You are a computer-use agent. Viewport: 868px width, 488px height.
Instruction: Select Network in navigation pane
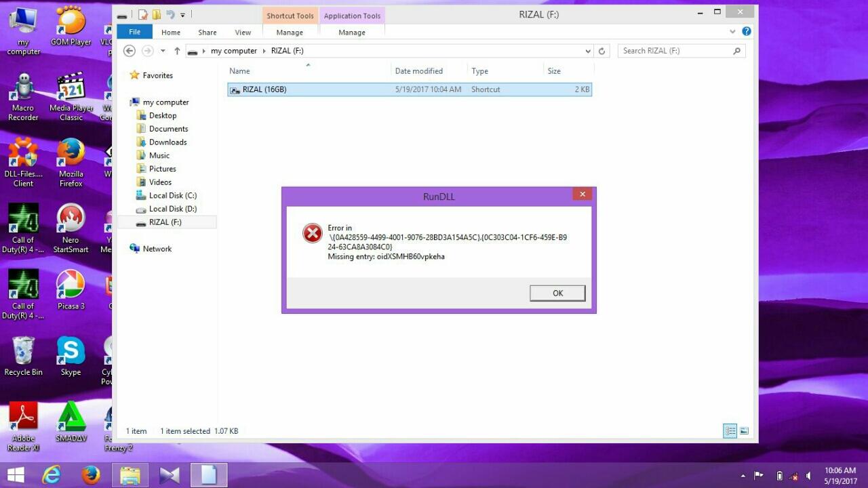click(157, 249)
